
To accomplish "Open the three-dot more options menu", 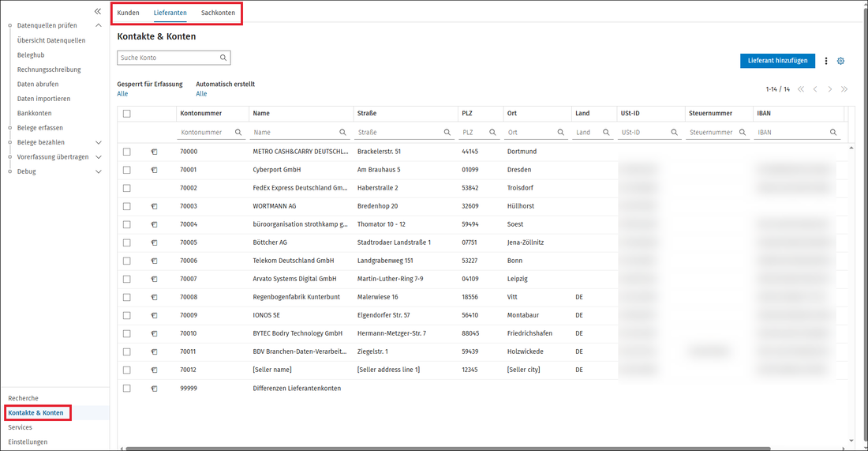I will point(826,61).
